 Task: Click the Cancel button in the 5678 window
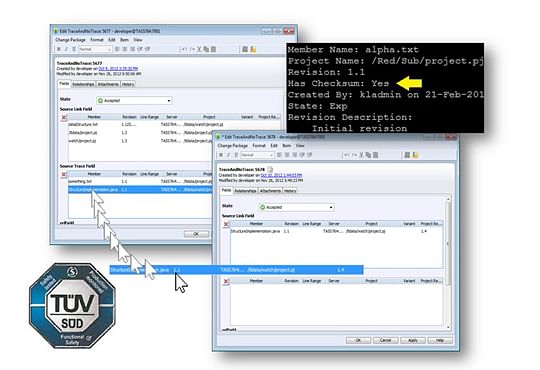[x=385, y=340]
